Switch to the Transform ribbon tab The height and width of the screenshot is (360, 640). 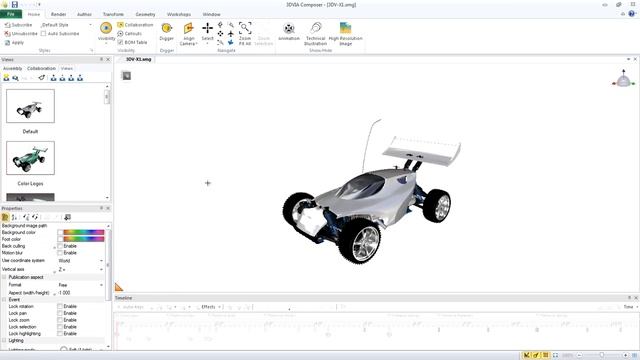113,14
